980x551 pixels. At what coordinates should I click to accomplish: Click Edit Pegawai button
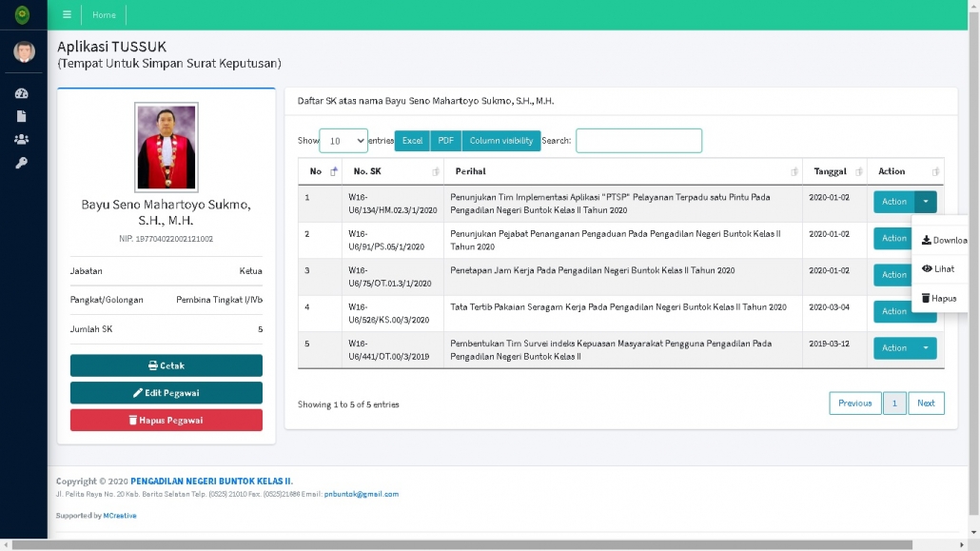[x=167, y=393]
